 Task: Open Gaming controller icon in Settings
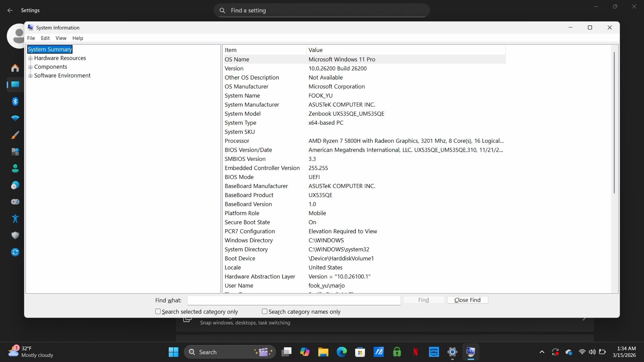pos(15,202)
